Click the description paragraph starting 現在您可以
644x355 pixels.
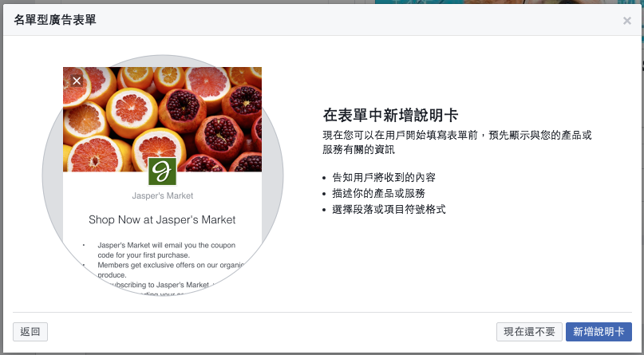tap(457, 142)
